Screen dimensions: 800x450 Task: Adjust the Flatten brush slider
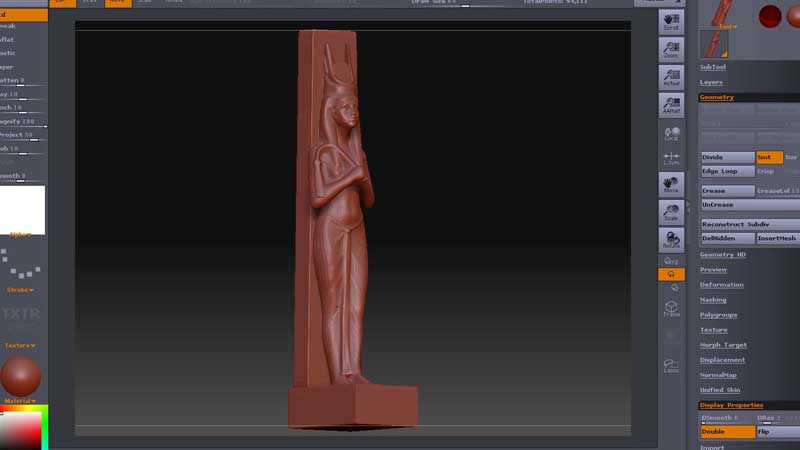coord(23,81)
